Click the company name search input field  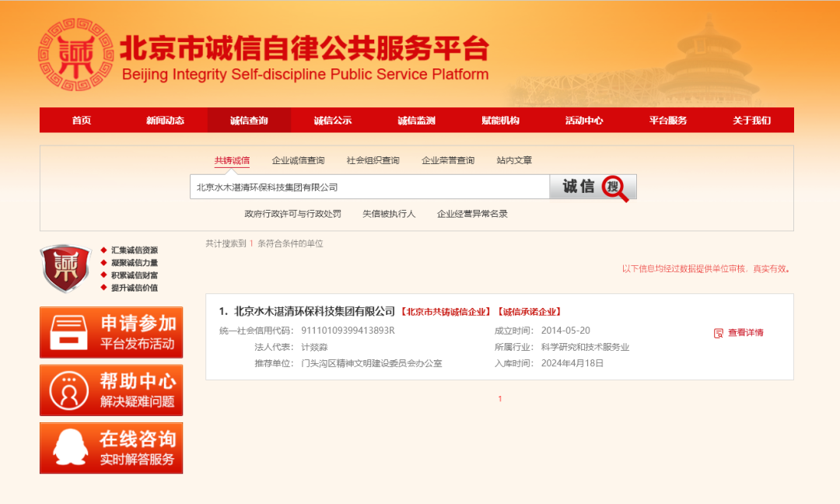point(369,187)
